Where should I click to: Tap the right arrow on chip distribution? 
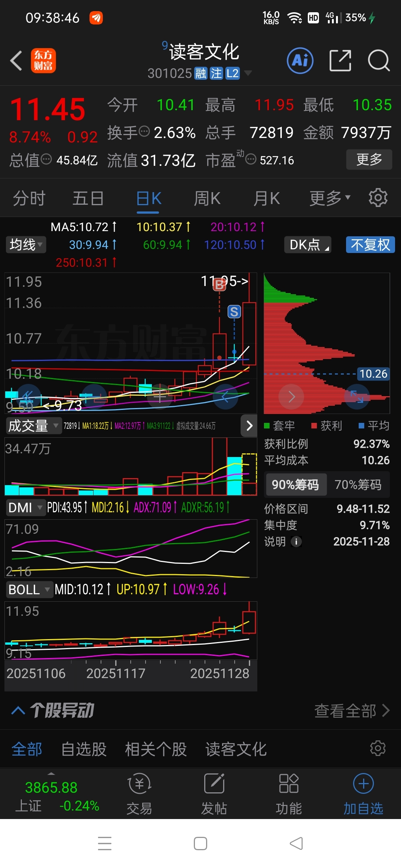tap(291, 397)
